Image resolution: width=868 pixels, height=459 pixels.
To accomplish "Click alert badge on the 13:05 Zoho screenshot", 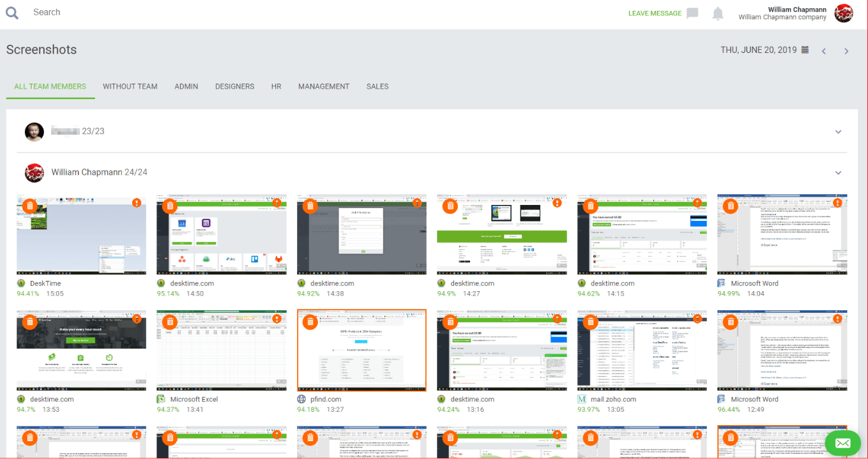I will pos(697,319).
